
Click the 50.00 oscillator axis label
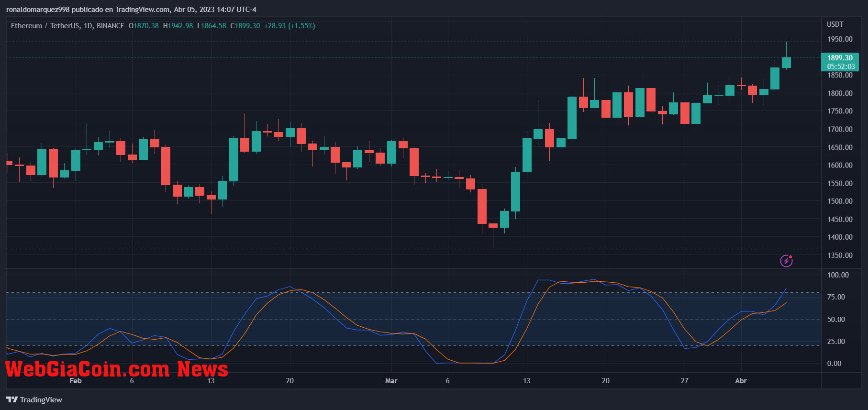pos(836,320)
